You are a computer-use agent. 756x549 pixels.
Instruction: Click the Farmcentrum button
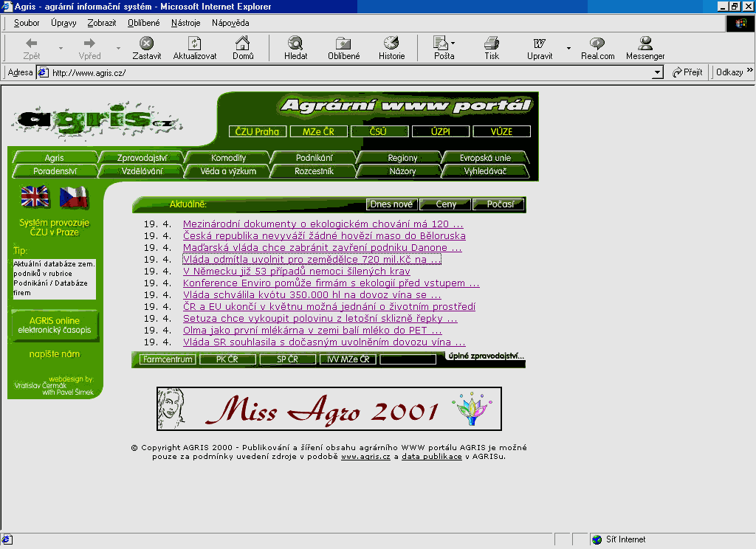168,359
